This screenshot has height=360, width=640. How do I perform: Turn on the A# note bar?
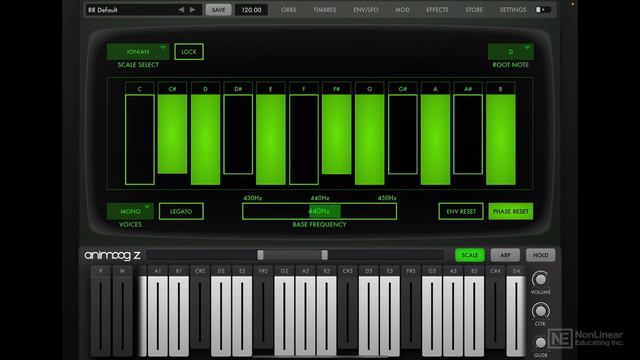[468, 134]
